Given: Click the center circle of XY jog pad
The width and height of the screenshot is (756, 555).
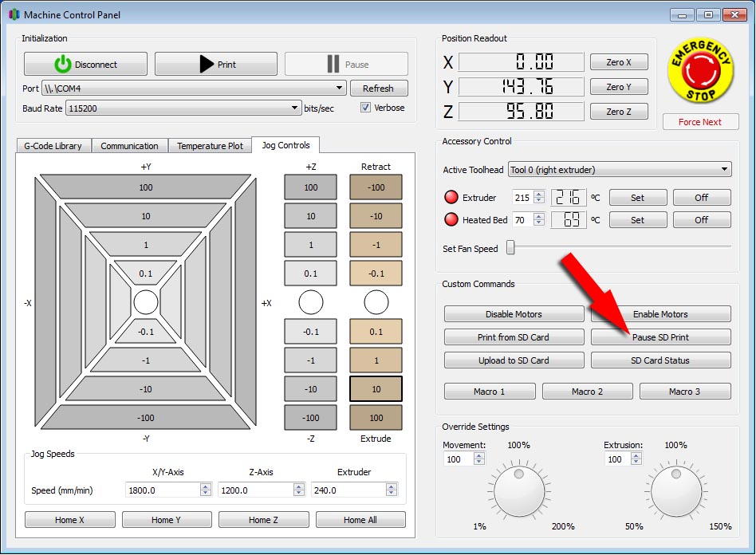Looking at the screenshot, I should [146, 302].
